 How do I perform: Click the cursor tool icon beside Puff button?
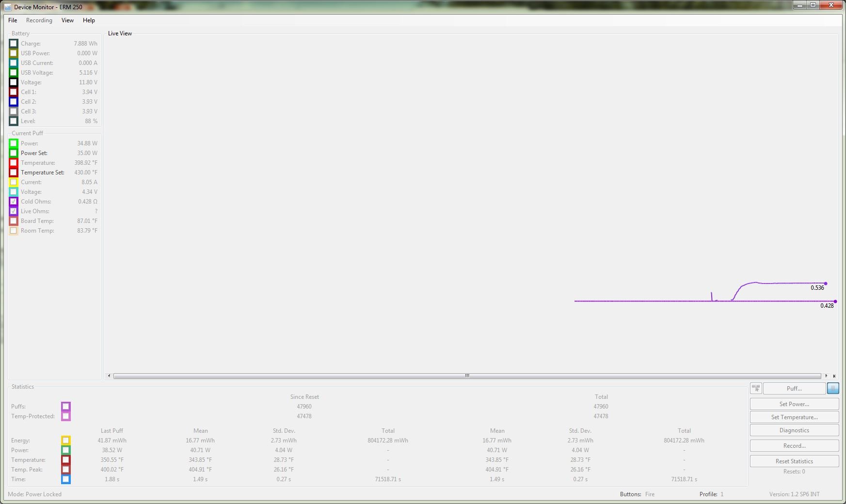click(x=756, y=388)
